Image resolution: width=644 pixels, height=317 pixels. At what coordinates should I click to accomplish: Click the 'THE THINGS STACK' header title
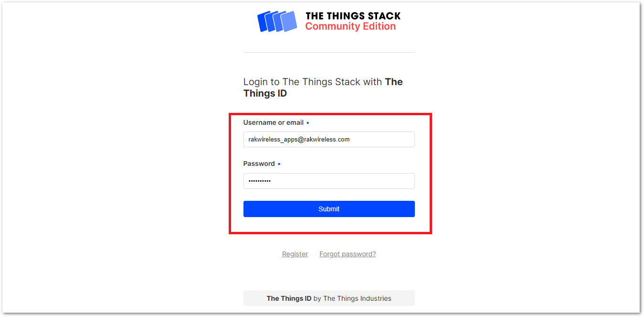click(353, 16)
